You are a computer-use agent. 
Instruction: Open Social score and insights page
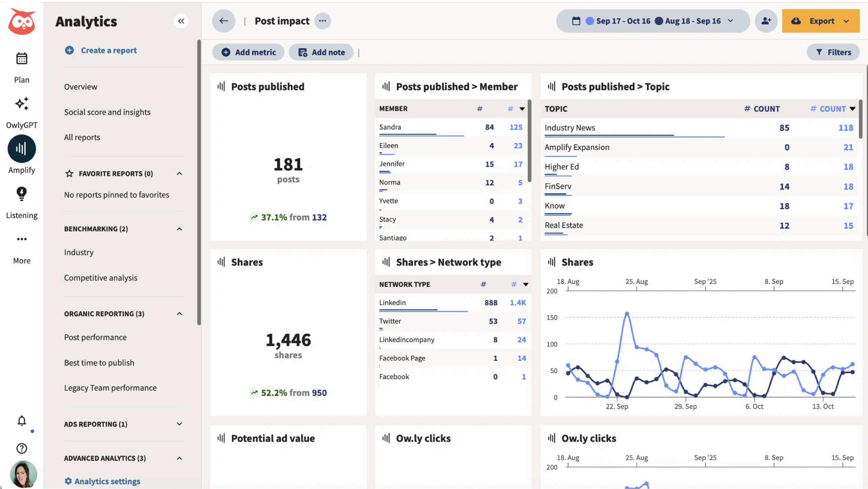(x=107, y=112)
